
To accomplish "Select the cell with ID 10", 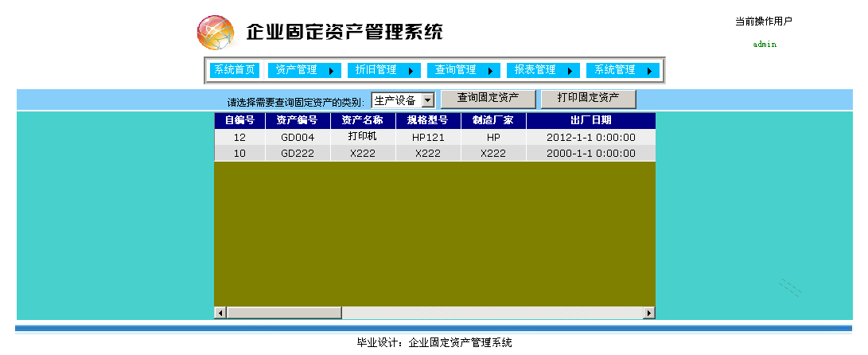I will click(239, 154).
